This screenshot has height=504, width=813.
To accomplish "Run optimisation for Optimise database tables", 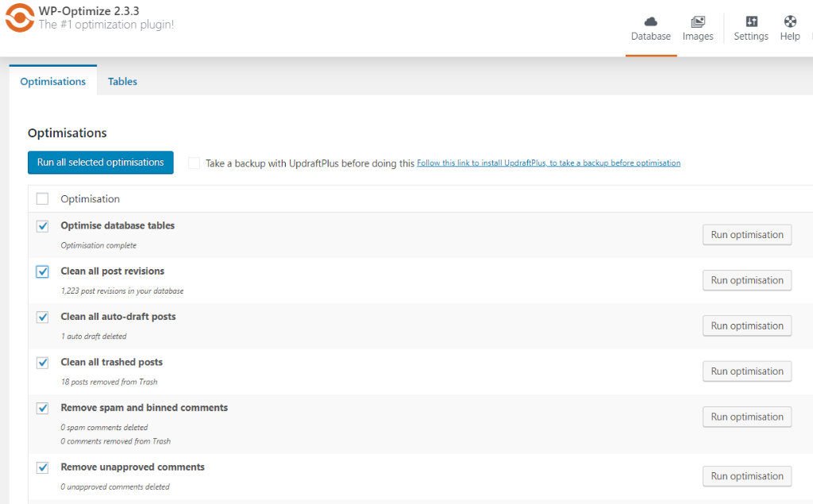I will click(747, 235).
